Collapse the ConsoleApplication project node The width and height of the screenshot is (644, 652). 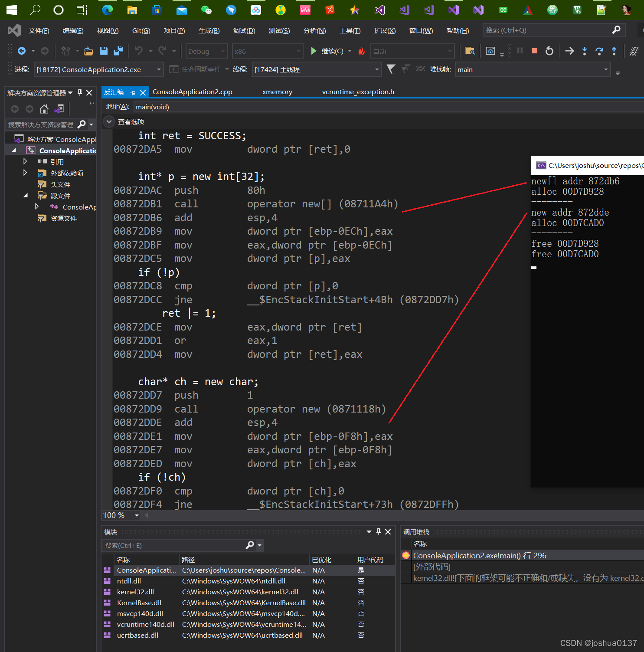pyautogui.click(x=14, y=151)
